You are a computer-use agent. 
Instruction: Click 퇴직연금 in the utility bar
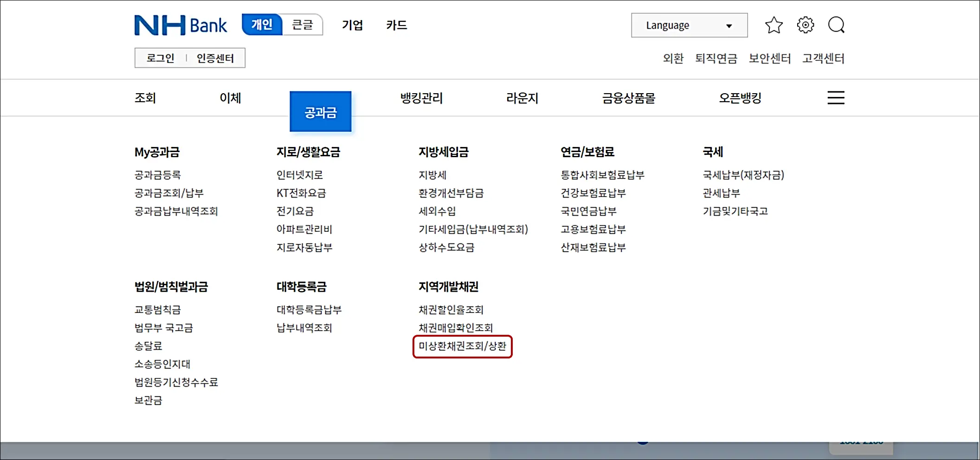tap(716, 59)
